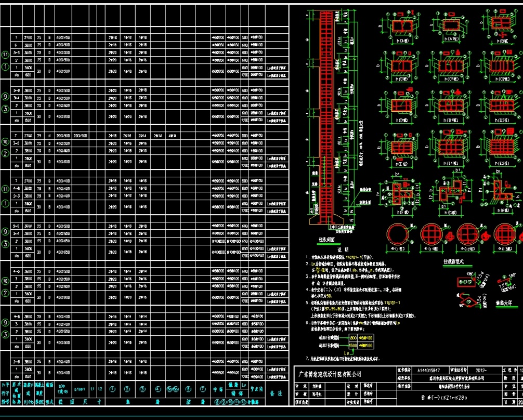The image size is (523, 420).
Task: Click the h(D型) section diagram
Action: (x=401, y=107)
